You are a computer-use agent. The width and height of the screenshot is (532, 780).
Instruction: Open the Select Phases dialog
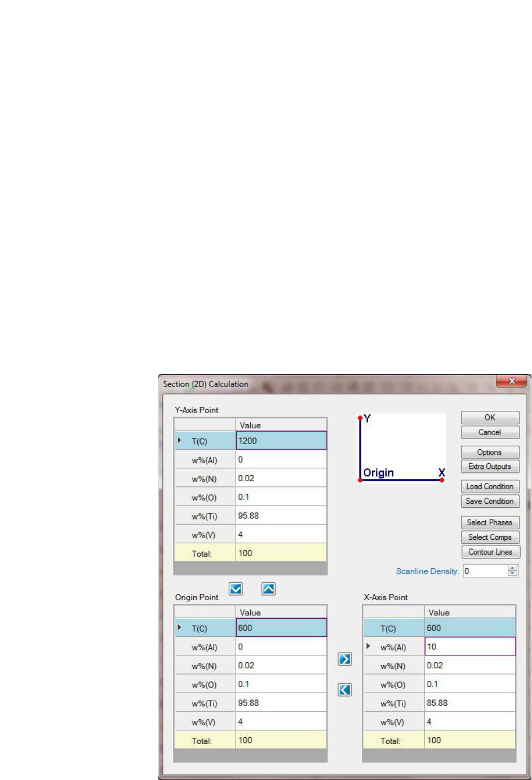pyautogui.click(x=490, y=522)
